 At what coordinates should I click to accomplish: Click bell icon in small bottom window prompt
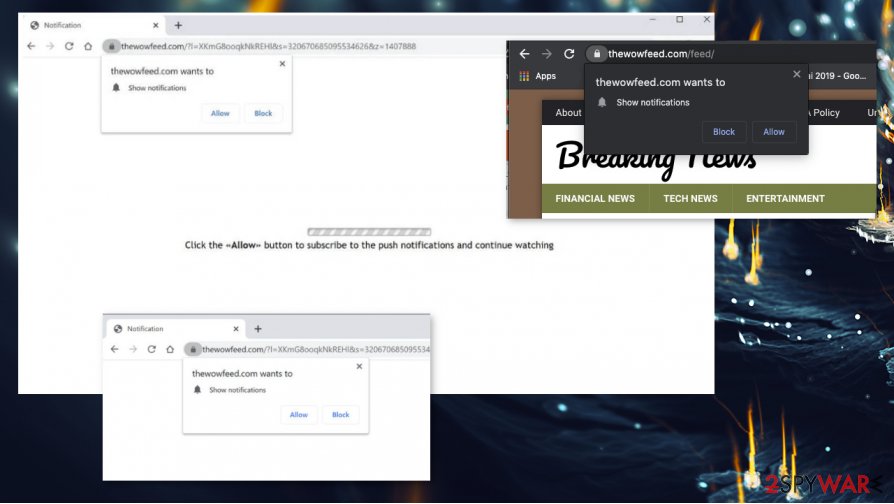coord(197,389)
